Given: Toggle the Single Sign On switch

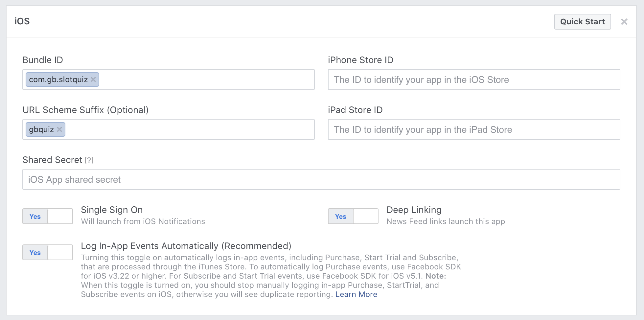Looking at the screenshot, I should tap(48, 216).
